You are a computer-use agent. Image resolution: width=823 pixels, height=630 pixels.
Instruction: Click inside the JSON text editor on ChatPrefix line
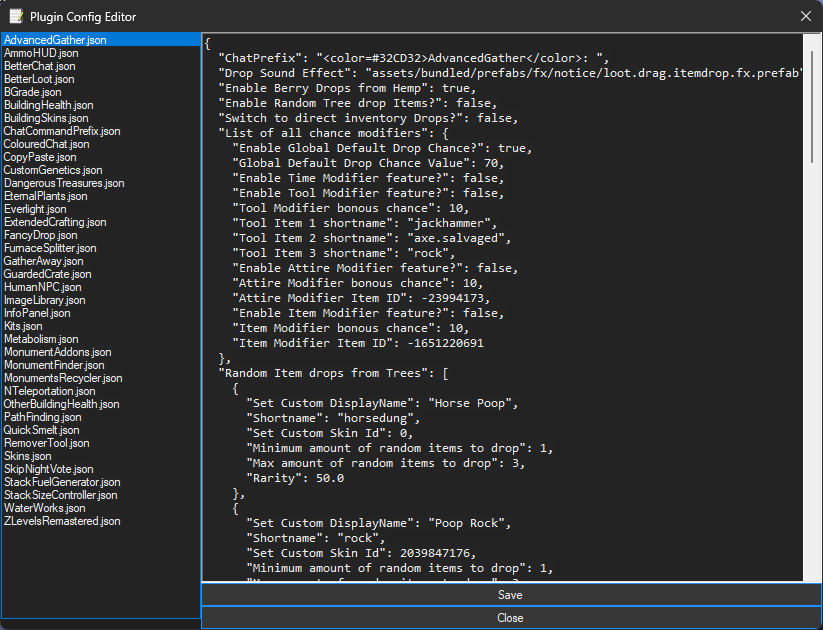(x=414, y=58)
